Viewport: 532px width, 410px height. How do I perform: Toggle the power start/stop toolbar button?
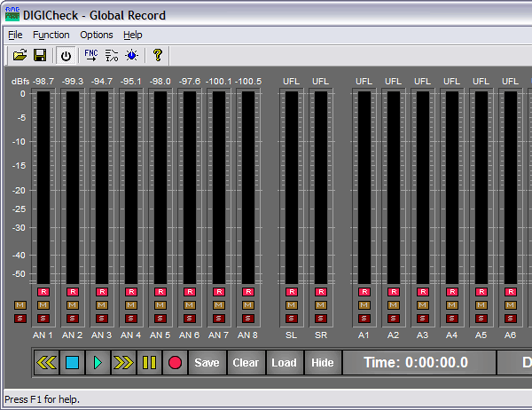(x=66, y=55)
